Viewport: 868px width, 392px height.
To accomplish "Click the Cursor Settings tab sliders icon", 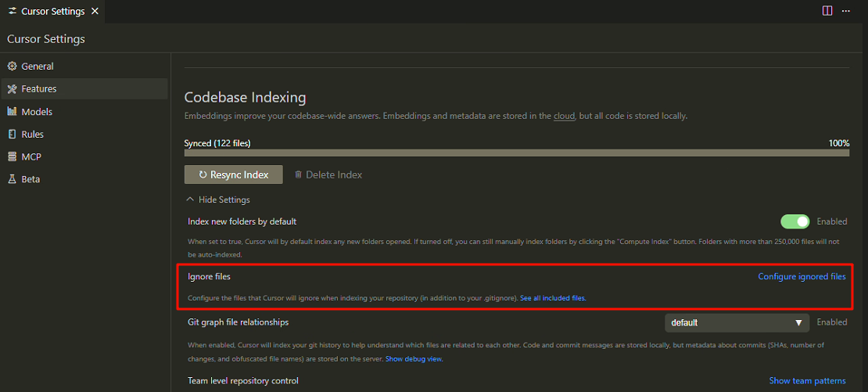I will pos(13,11).
